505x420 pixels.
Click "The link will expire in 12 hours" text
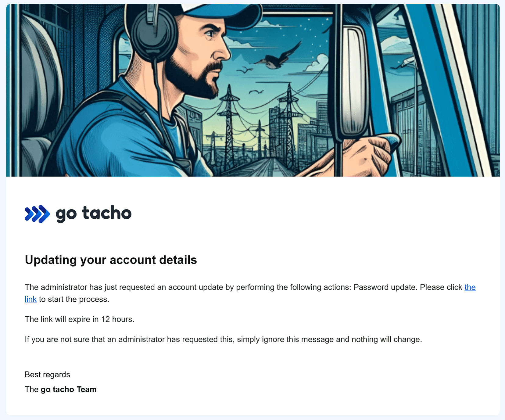[79, 319]
